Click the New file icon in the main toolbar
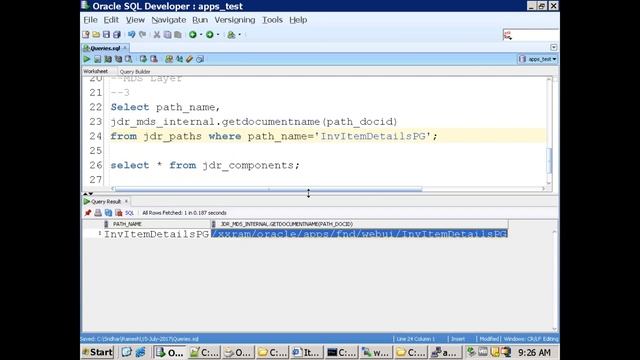The height and width of the screenshot is (360, 640). click(86, 35)
